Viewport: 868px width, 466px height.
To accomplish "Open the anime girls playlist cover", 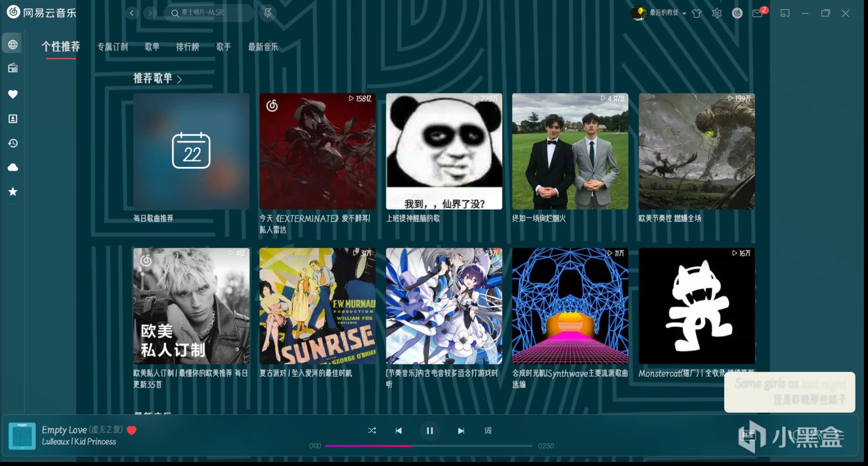I will 444,306.
